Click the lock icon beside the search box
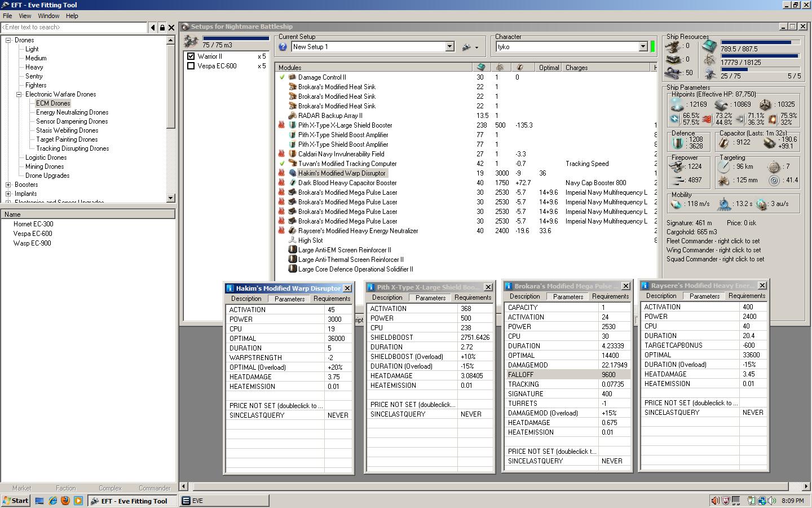The image size is (812, 508). [x=162, y=28]
